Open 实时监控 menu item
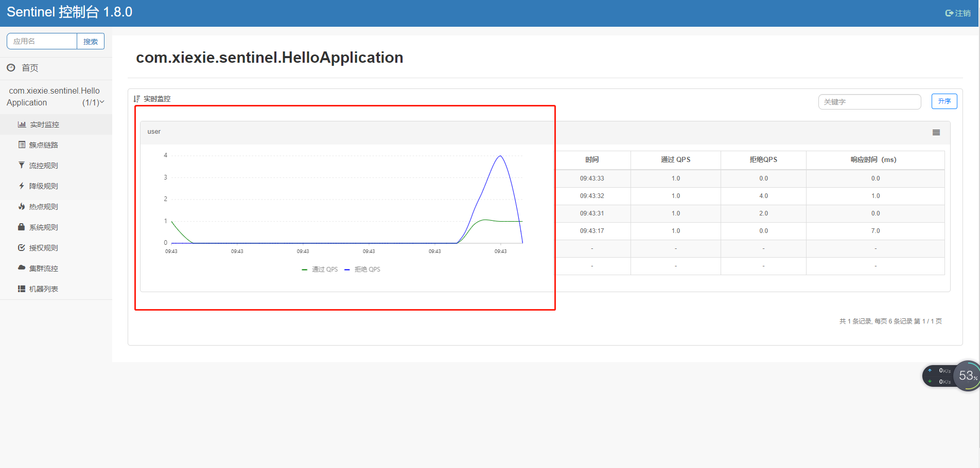 (56, 124)
